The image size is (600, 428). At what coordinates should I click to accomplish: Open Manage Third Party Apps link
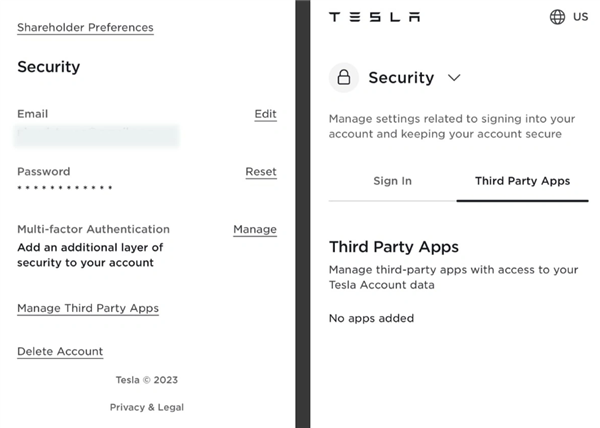tap(88, 308)
